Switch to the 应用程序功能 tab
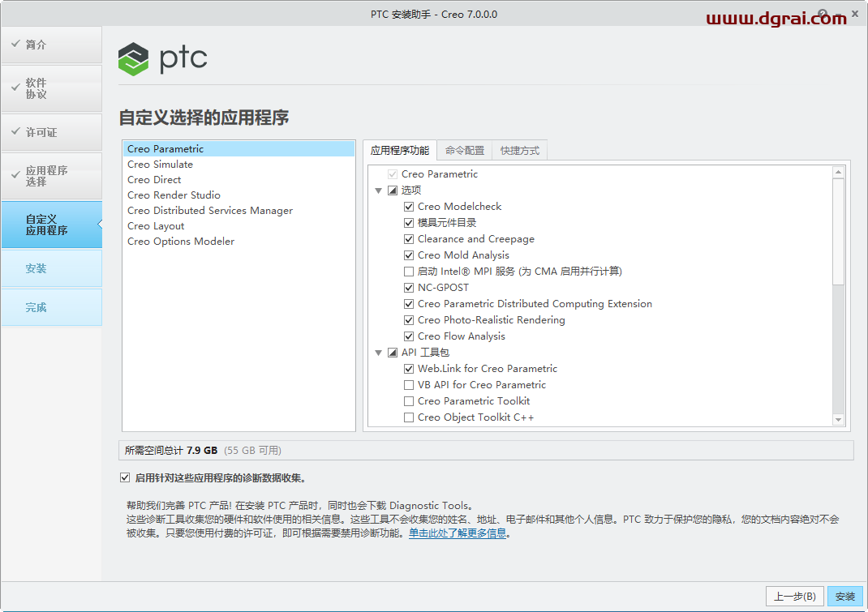This screenshot has height=612, width=868. (x=400, y=151)
